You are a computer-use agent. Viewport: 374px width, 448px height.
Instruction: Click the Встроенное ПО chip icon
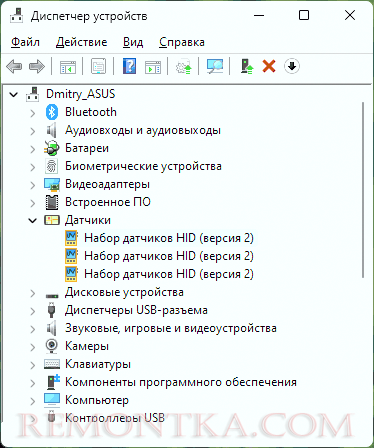click(x=52, y=202)
